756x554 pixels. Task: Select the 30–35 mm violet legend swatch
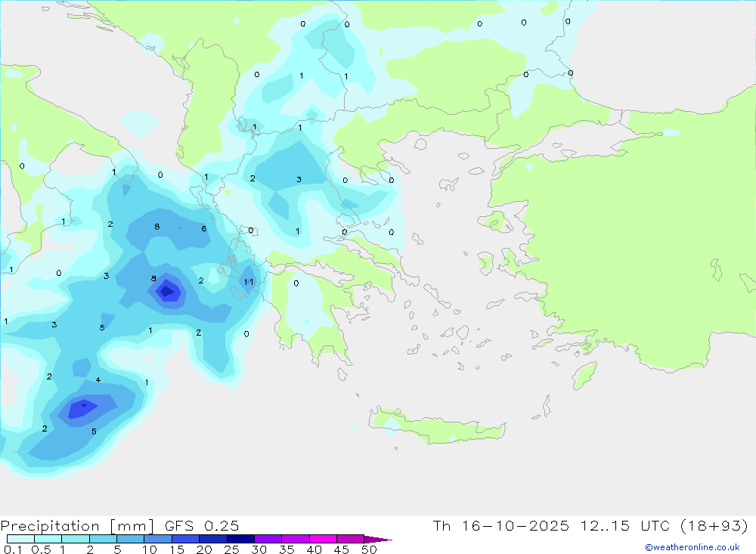point(268,539)
